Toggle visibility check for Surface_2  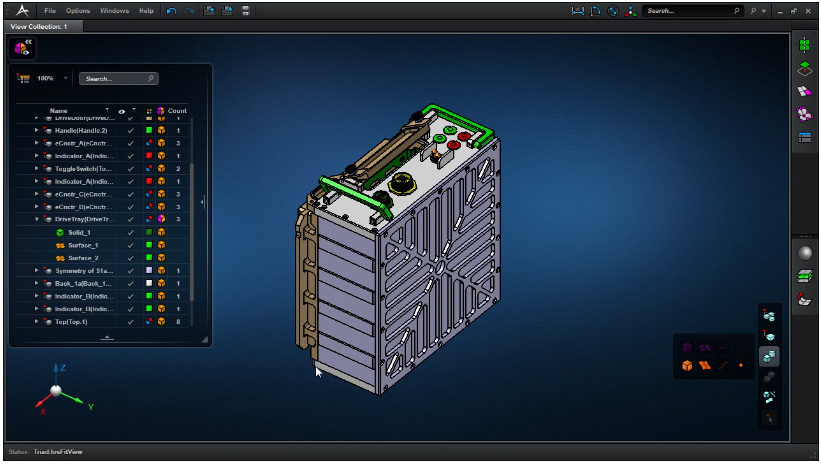pyautogui.click(x=130, y=258)
